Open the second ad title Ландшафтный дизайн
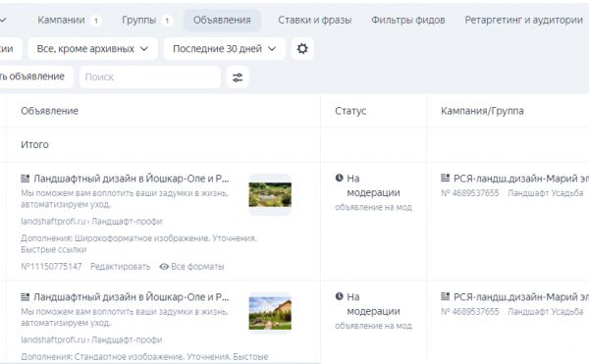589x364 pixels. [132, 297]
